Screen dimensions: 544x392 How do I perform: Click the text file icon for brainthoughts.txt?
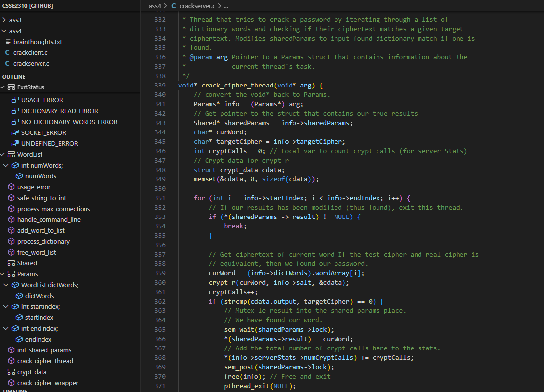pos(8,42)
